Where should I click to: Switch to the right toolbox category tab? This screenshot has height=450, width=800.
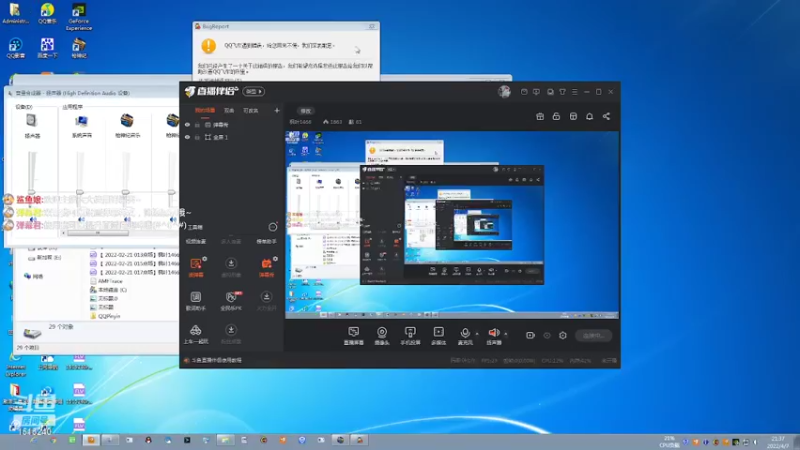[x=266, y=241]
